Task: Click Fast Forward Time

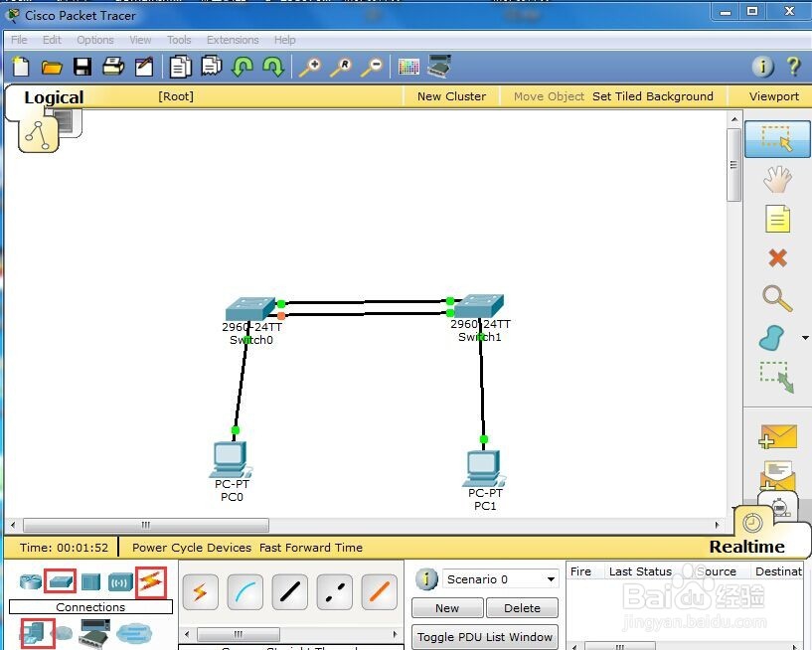Action: click(x=311, y=548)
